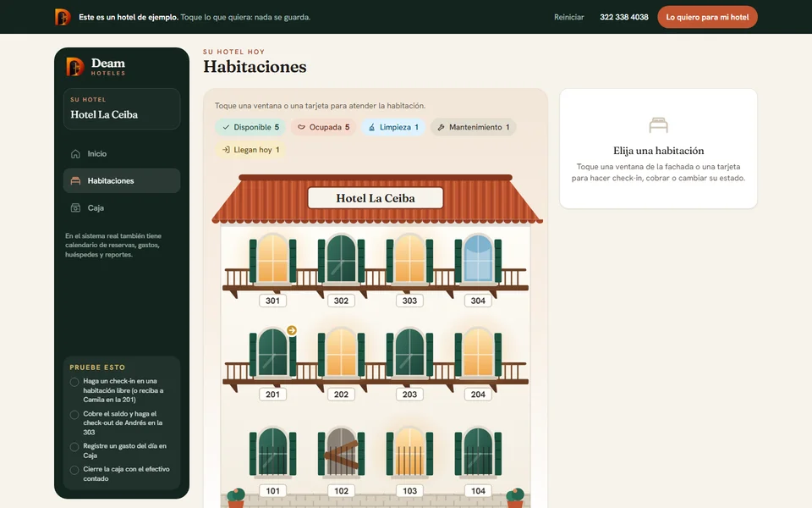Image resolution: width=812 pixels, height=508 pixels.
Task: Click the Reiniciar link
Action: tap(568, 17)
